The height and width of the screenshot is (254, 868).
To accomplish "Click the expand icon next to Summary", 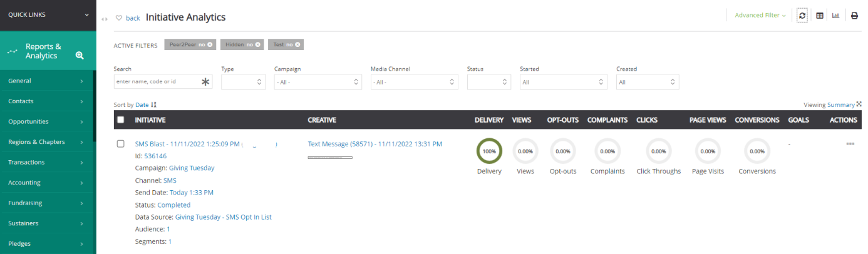I will [x=859, y=104].
